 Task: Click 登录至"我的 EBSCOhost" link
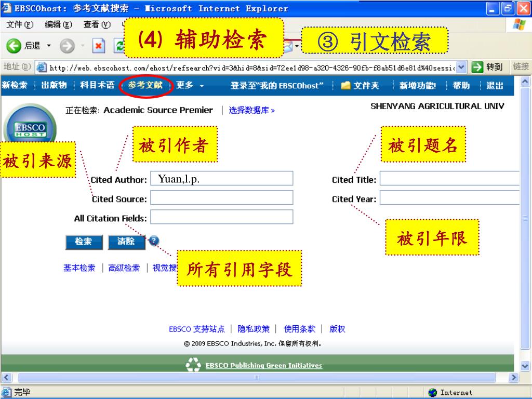point(277,86)
